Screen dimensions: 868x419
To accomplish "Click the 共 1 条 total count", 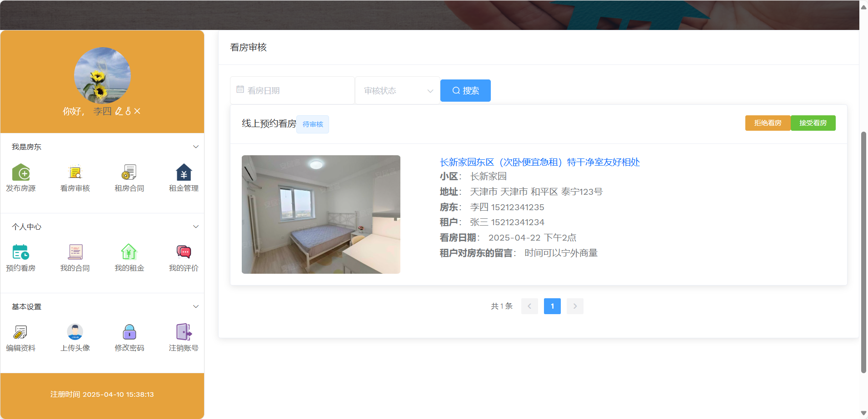I will (x=502, y=306).
